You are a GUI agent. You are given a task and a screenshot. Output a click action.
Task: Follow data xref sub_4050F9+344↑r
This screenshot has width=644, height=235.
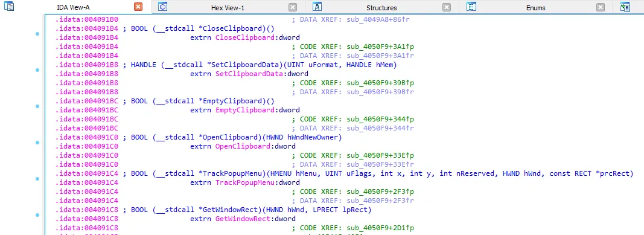(380, 128)
